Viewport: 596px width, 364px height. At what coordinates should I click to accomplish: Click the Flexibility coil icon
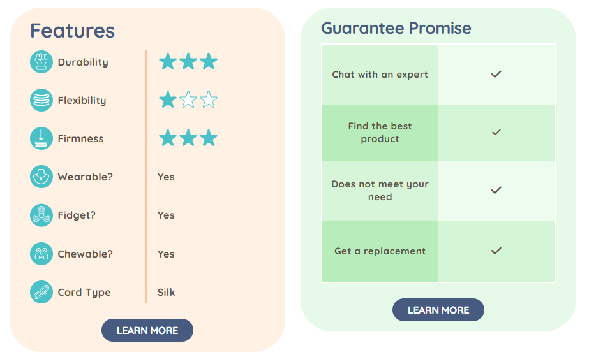click(x=41, y=100)
